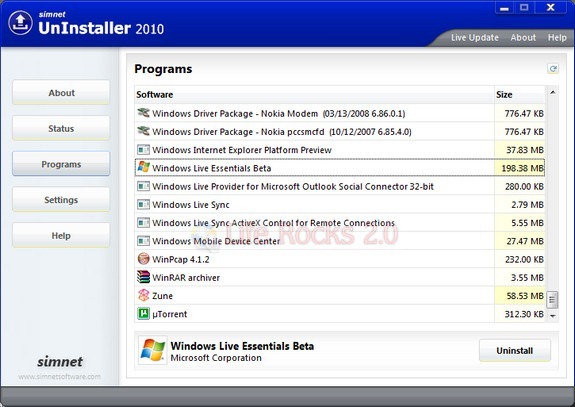Open the Settings sidebar section
This screenshot has height=407, width=575.
tap(61, 199)
